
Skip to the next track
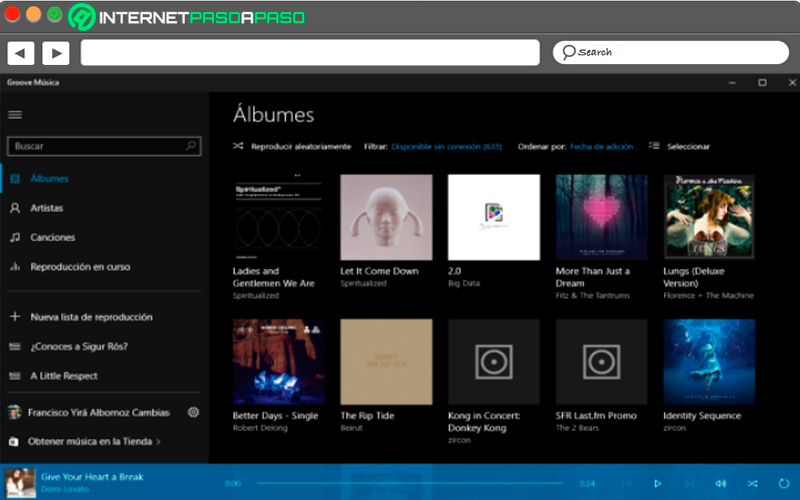[x=689, y=483]
